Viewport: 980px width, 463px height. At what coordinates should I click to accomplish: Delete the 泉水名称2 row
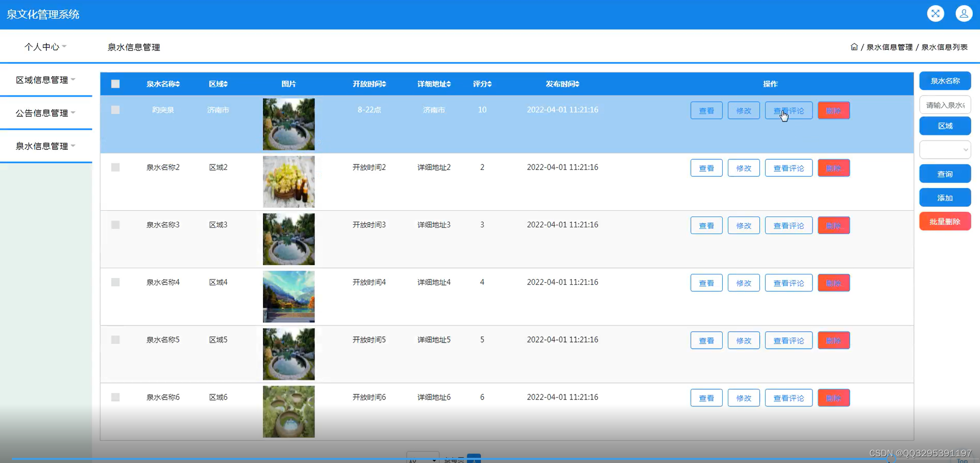[x=833, y=168]
